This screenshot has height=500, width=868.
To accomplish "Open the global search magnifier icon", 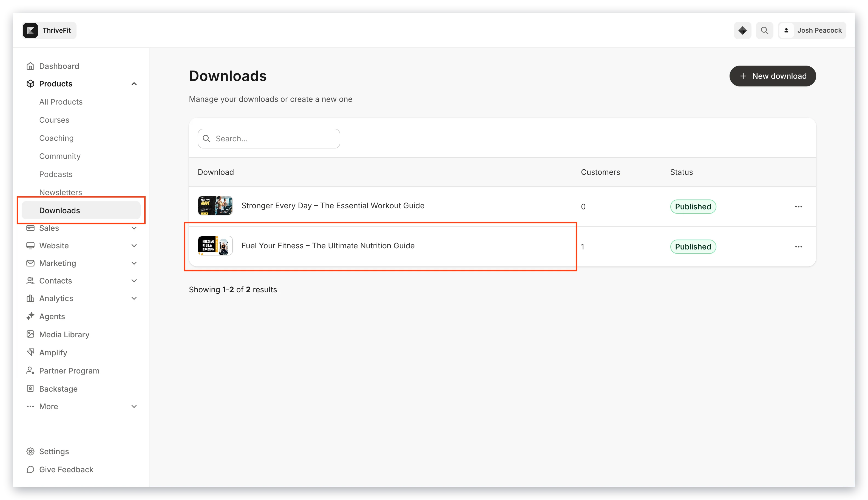I will pyautogui.click(x=764, y=30).
